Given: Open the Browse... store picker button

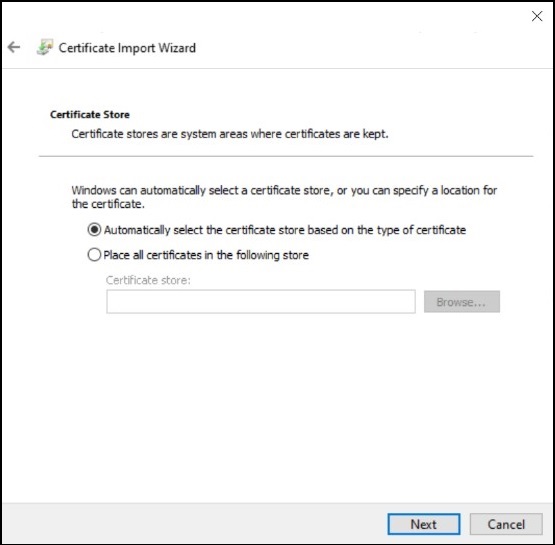Looking at the screenshot, I should click(x=462, y=302).
